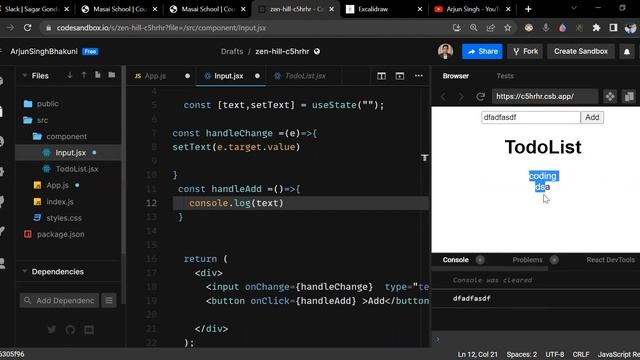Toggle preview window layout icon
Viewport: 640px width, 360px height.
(400, 76)
